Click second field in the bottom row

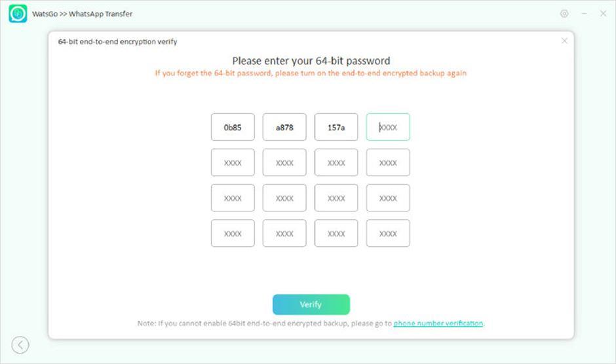[x=284, y=233]
